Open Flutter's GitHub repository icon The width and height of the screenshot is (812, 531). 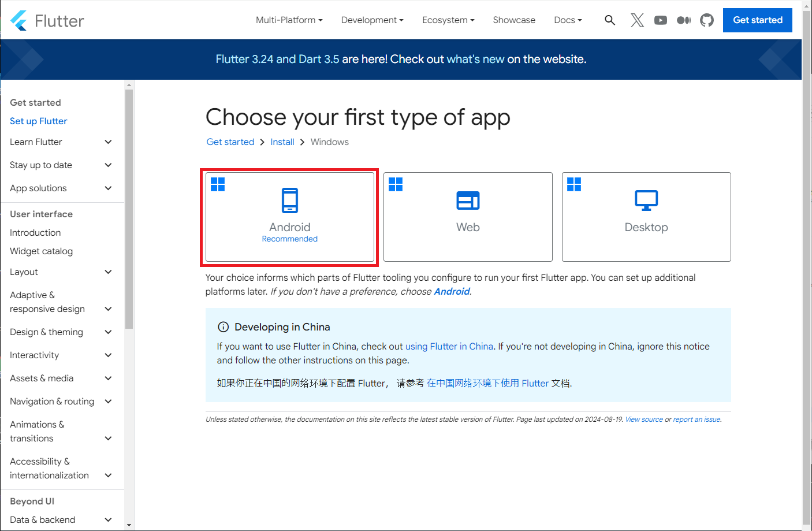click(707, 20)
